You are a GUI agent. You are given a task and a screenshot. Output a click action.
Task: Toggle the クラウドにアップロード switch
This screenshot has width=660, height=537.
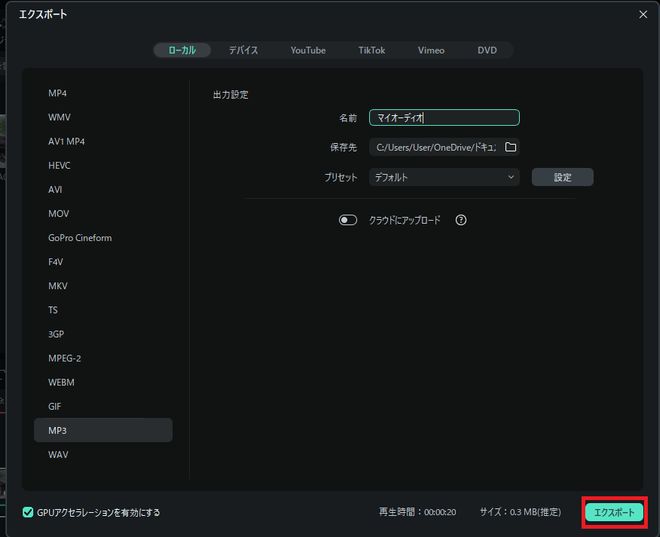click(348, 220)
